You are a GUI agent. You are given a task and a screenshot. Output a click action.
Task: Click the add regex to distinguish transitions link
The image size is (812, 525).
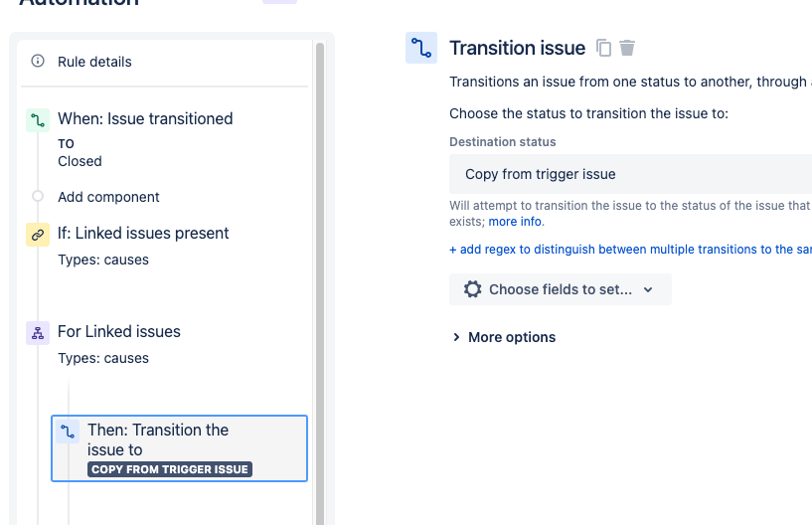[x=630, y=250]
